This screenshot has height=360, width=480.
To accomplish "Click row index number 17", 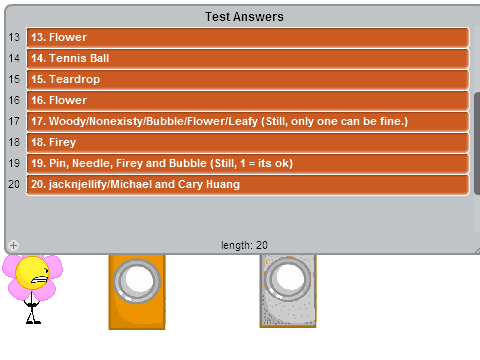I will (x=14, y=121).
